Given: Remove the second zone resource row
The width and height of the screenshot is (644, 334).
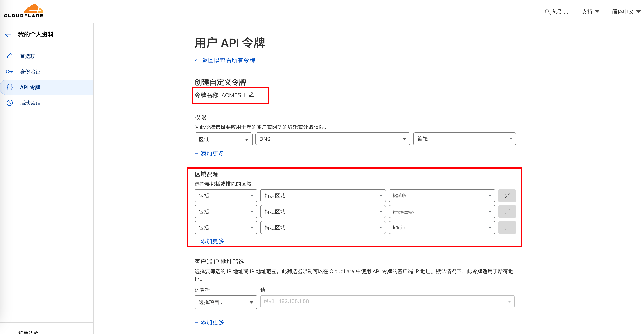Looking at the screenshot, I should coord(507,212).
